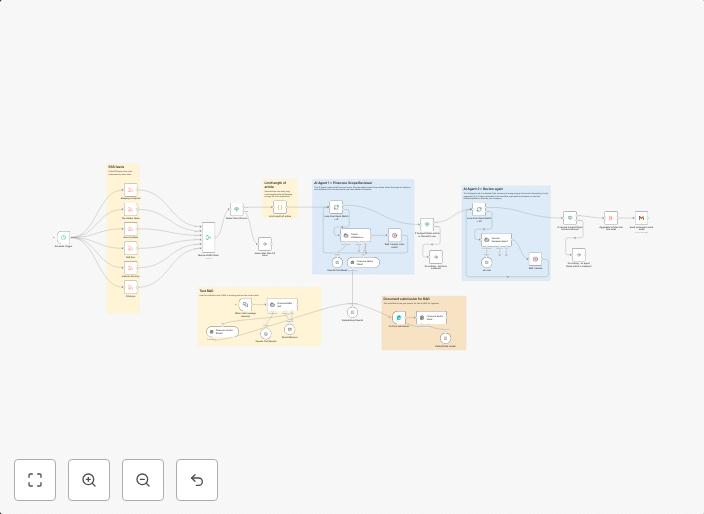The width and height of the screenshot is (704, 514).
Task: Select Pinecone Vector Store pill in Test RAG
Action: 222,332
